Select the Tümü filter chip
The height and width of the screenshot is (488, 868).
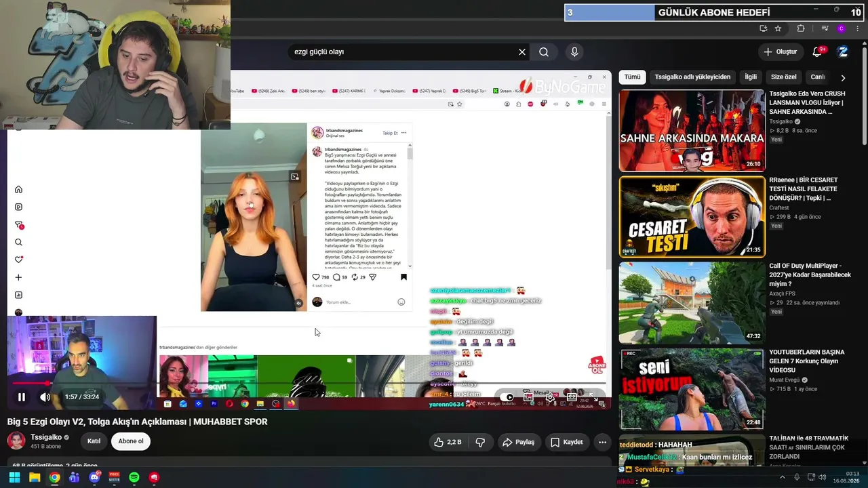632,77
